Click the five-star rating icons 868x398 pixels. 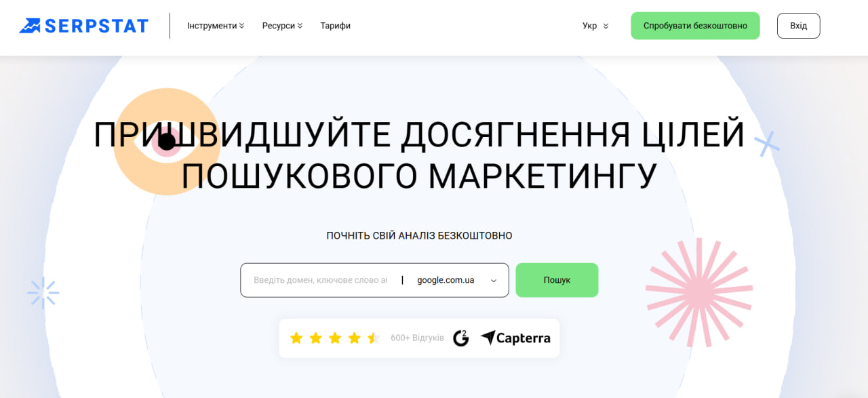334,338
